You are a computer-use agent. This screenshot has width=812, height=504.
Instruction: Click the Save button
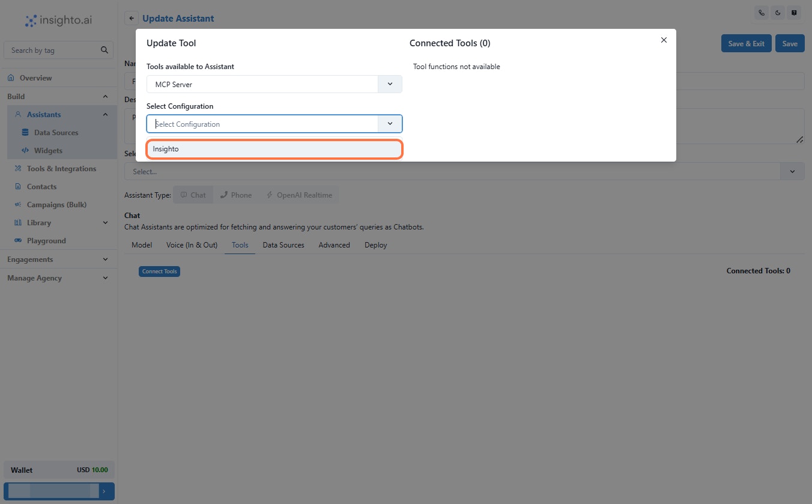coord(790,43)
